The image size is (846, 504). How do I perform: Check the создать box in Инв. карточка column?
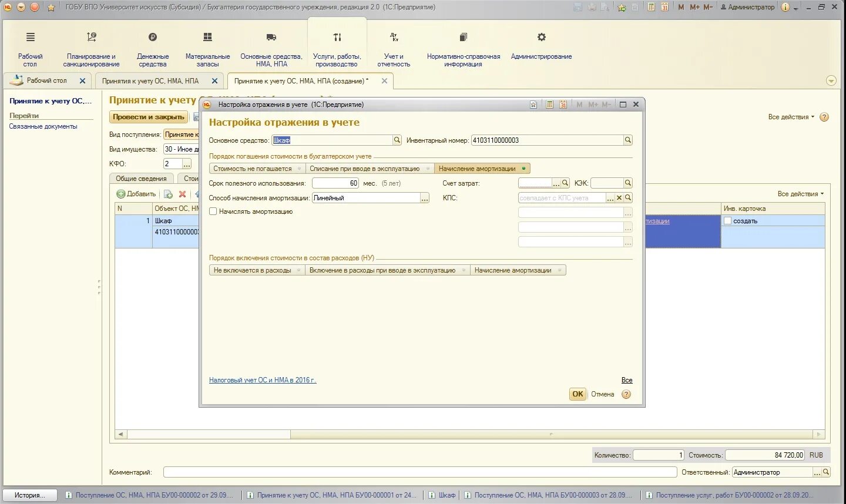coord(727,221)
